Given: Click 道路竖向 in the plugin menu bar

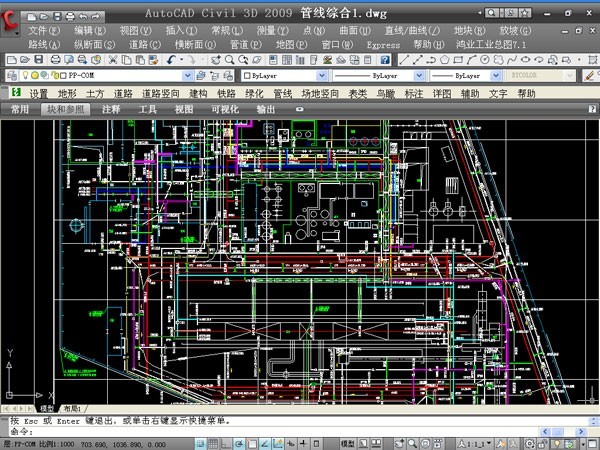Looking at the screenshot, I should 161,93.
